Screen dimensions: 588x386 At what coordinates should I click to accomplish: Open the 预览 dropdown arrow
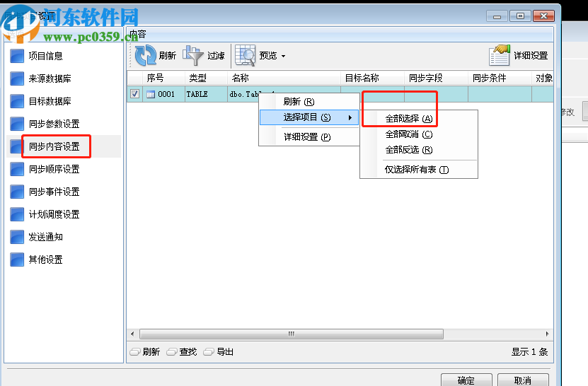tap(284, 57)
